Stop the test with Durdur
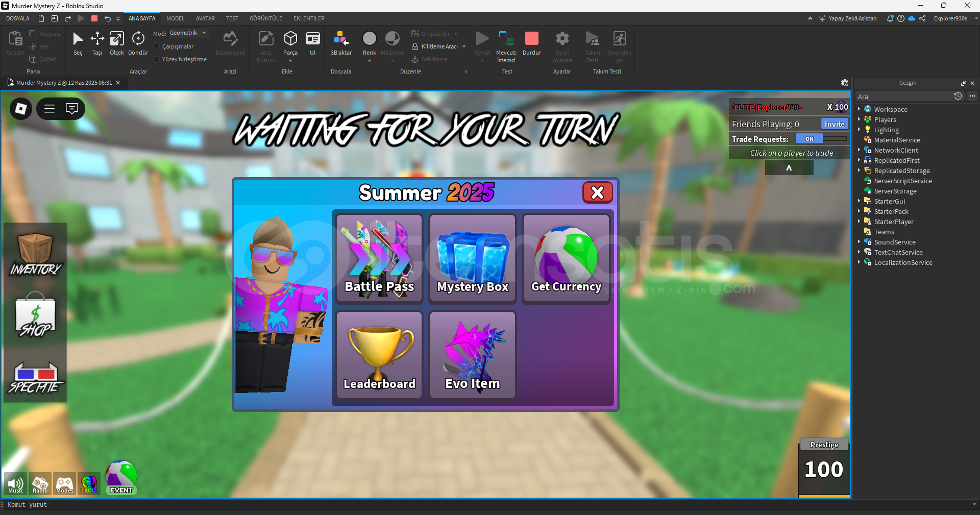Image resolution: width=980 pixels, height=515 pixels. [532, 43]
